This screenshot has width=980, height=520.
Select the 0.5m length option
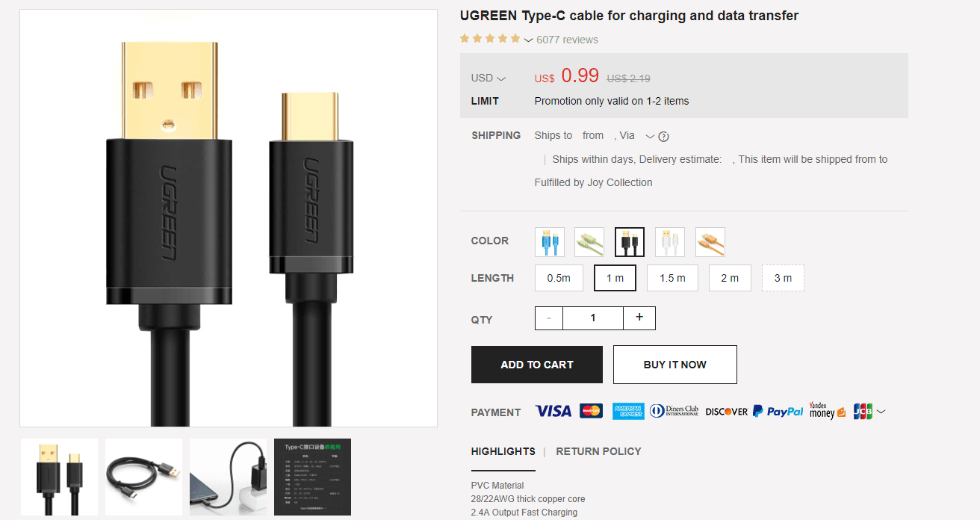[559, 278]
